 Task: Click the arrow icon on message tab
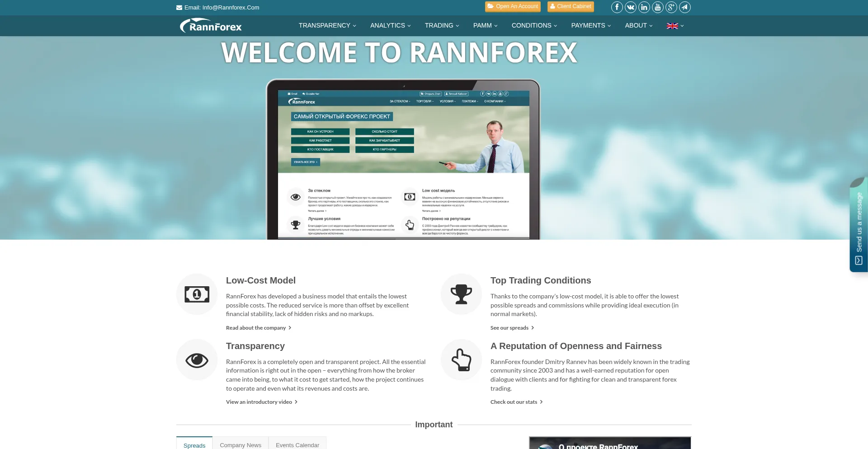(859, 260)
